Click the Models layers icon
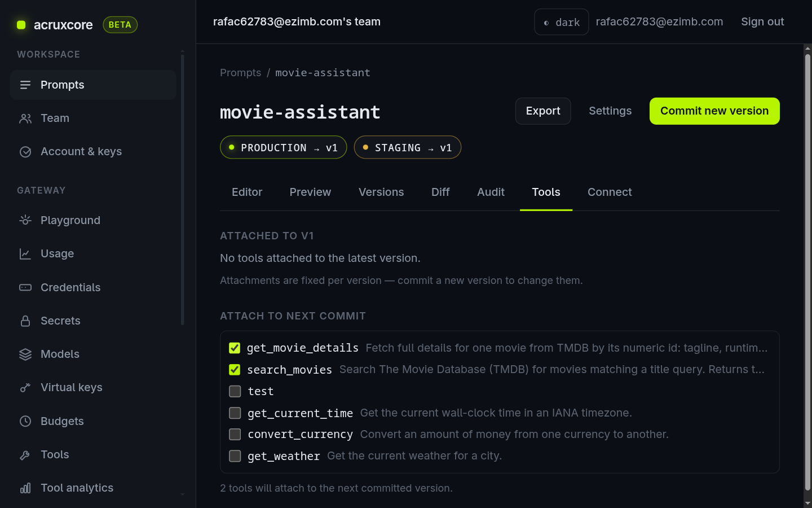812x508 pixels. coord(25,354)
